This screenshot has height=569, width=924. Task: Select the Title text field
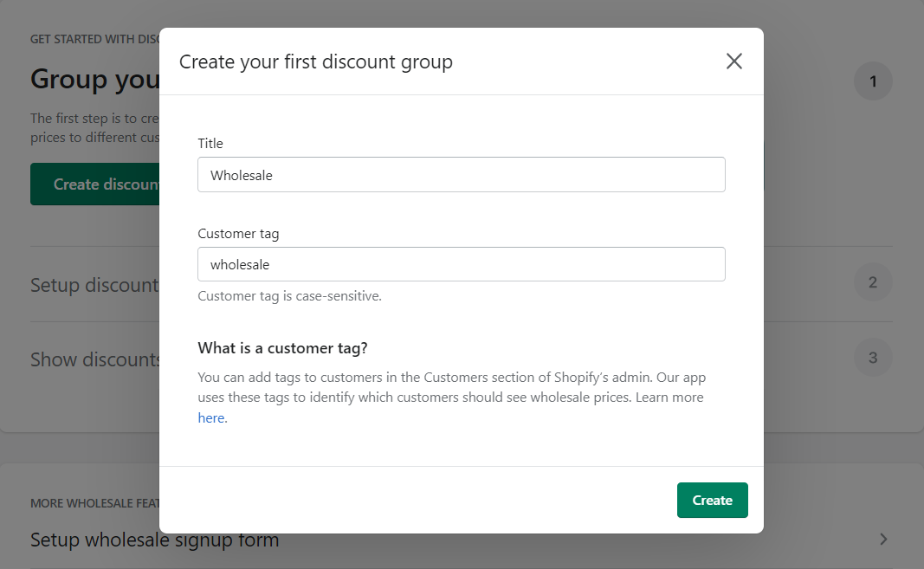point(462,174)
